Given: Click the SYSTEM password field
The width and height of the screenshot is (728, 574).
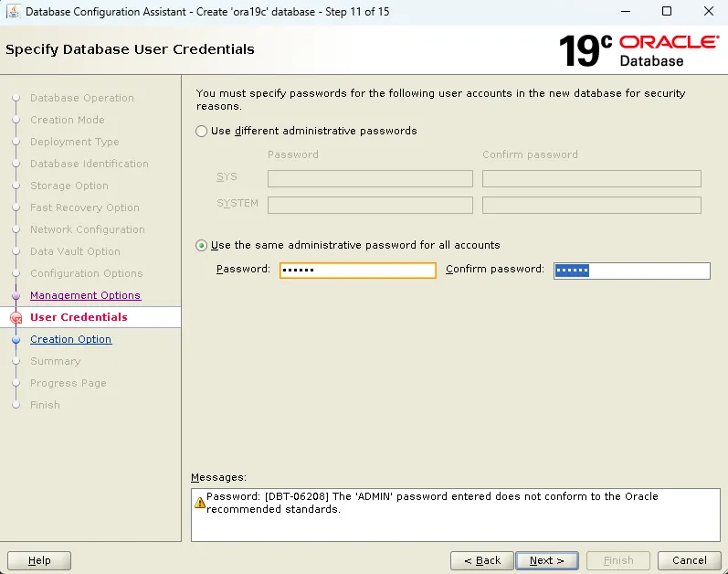Looking at the screenshot, I should (370, 206).
